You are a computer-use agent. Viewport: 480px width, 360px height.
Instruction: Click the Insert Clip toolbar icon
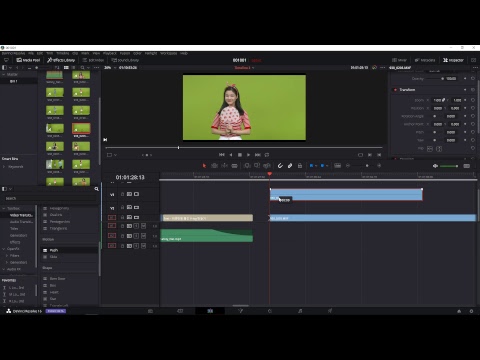coord(247,166)
